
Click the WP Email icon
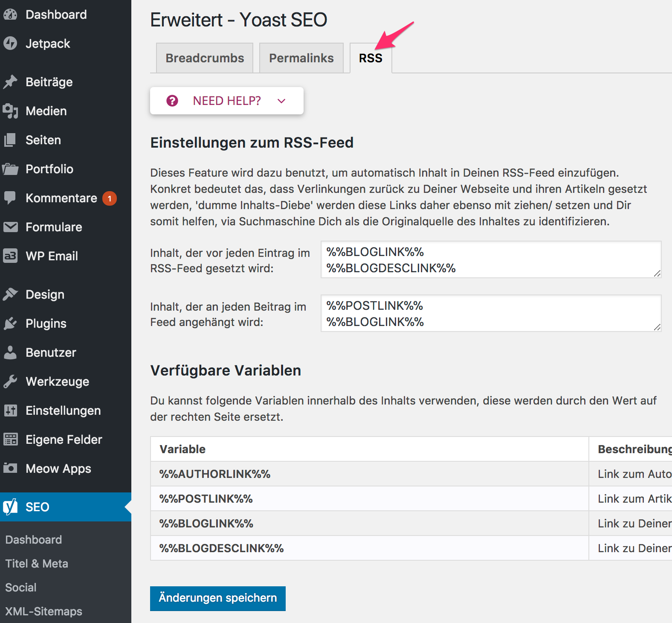(x=10, y=256)
